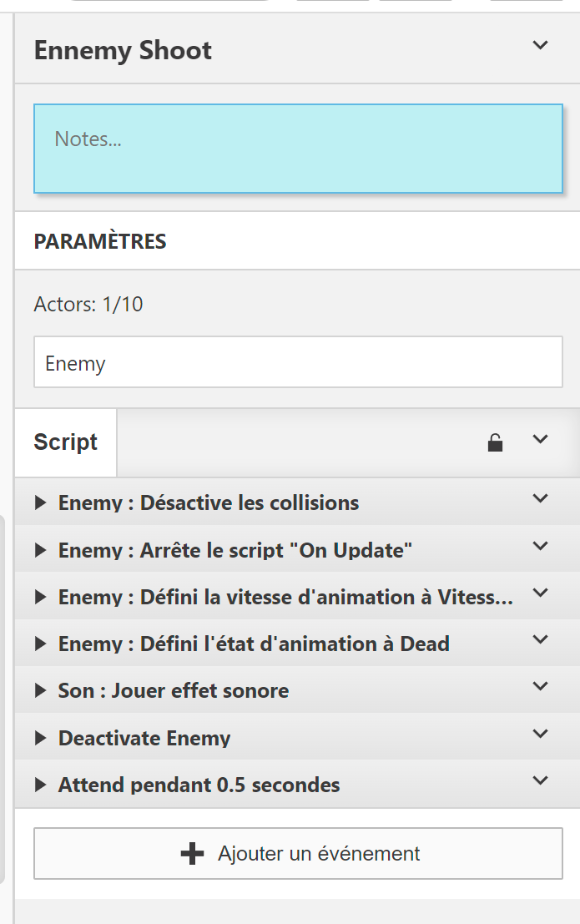Expand the Deactivate Enemy event triangle
This screenshot has width=580, height=924.
tap(39, 738)
